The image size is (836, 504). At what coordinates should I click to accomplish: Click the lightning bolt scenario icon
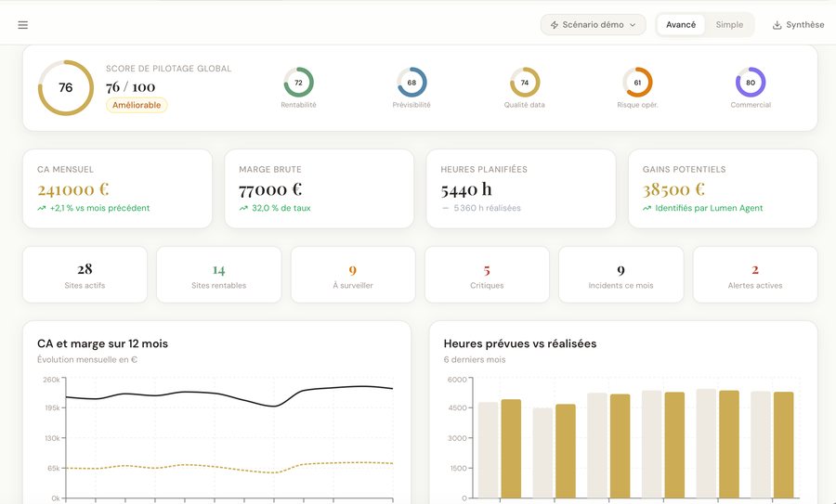555,25
